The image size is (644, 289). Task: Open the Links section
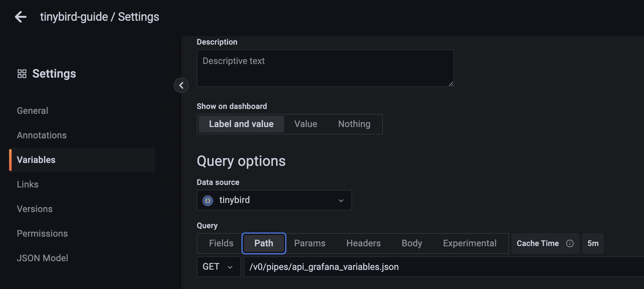[x=28, y=184]
